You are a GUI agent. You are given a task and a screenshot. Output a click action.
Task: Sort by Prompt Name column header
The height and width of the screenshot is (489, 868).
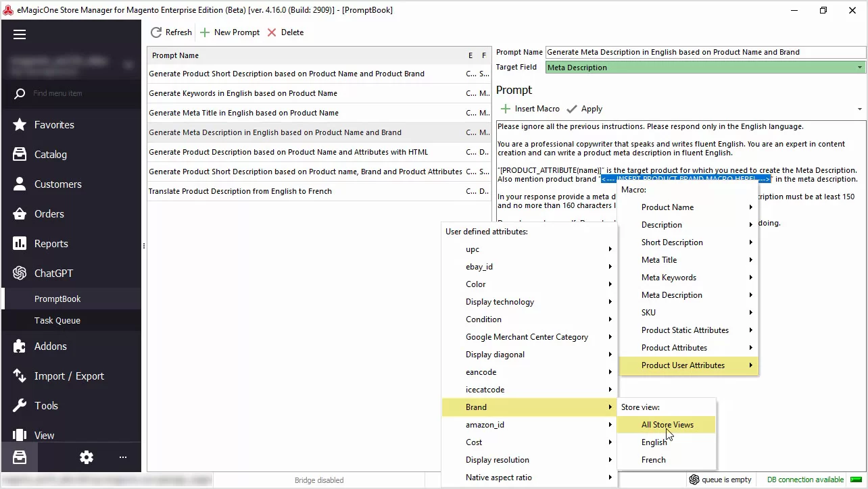[306, 55]
